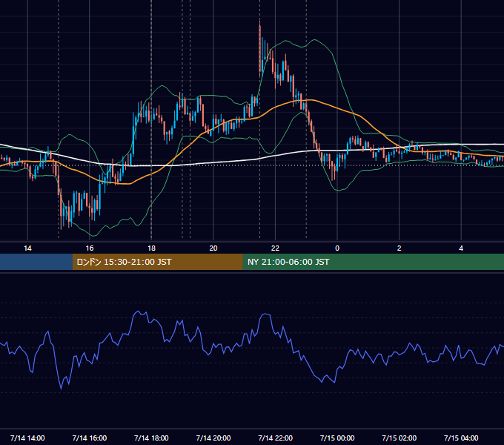Viewport: 504px width, 445px height.
Task: Click hour label 18 on price chart axis
Action: pyautogui.click(x=151, y=248)
